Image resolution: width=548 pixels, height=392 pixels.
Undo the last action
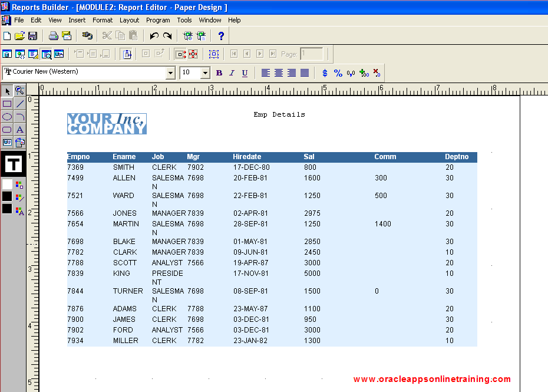(154, 36)
